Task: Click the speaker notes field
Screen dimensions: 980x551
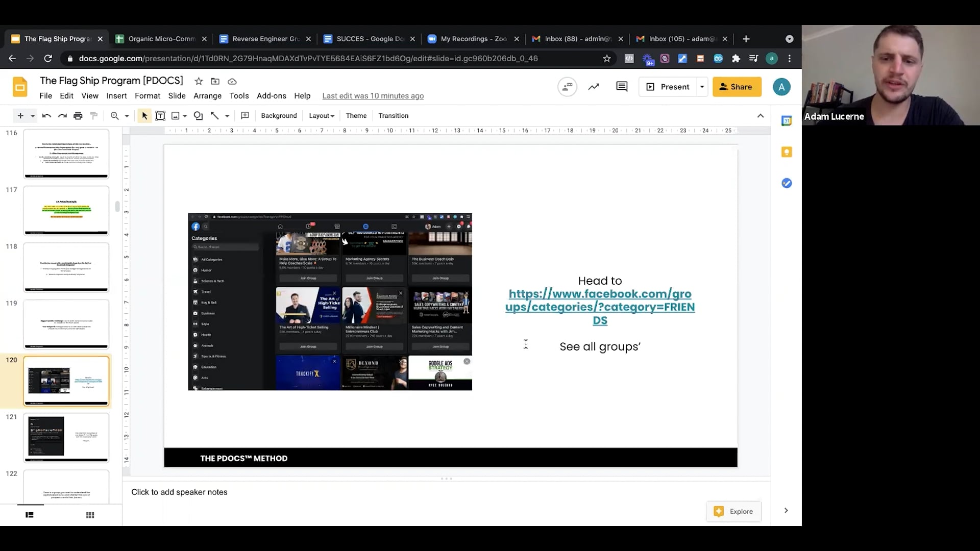Action: [447, 492]
